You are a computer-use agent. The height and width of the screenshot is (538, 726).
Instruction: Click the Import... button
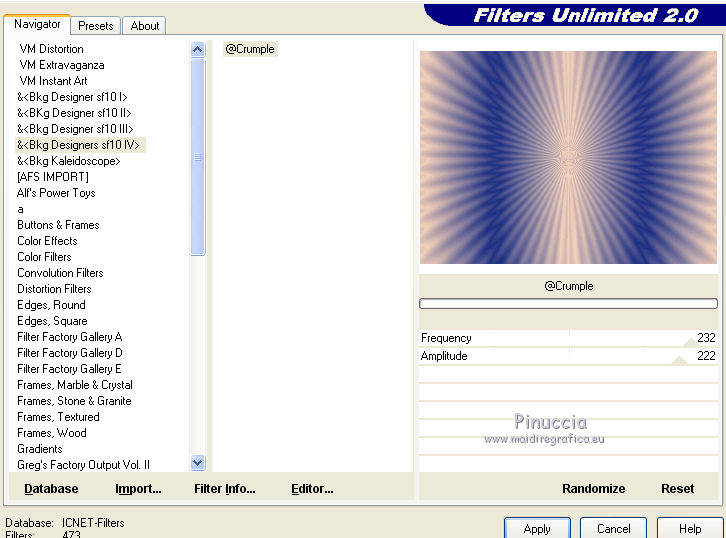click(x=138, y=489)
